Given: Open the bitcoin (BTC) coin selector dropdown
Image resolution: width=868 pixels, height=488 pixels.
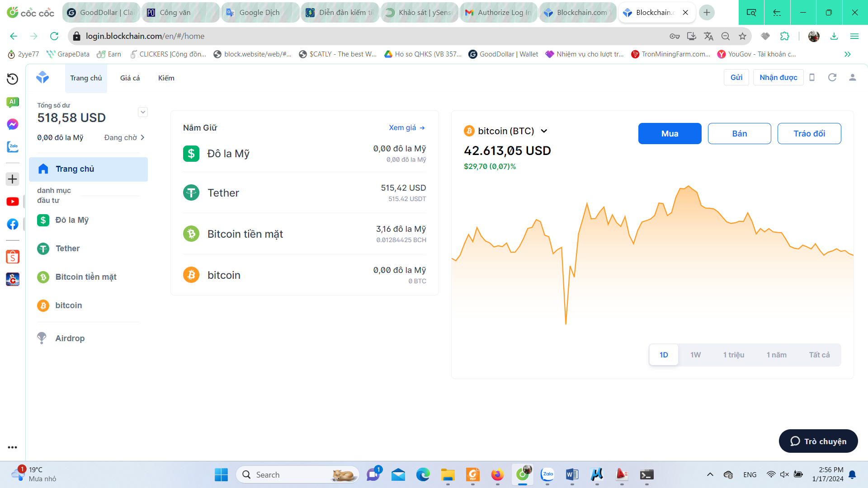Looking at the screenshot, I should (x=544, y=131).
